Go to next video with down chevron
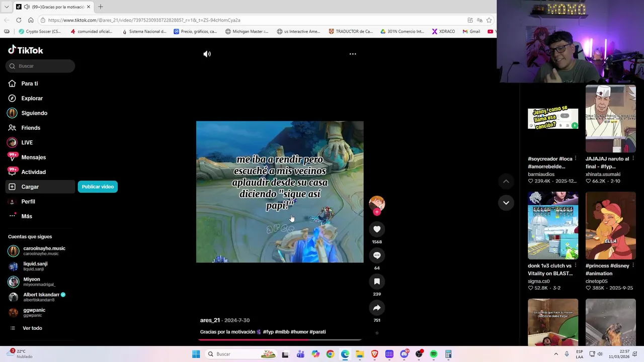 [x=506, y=203]
